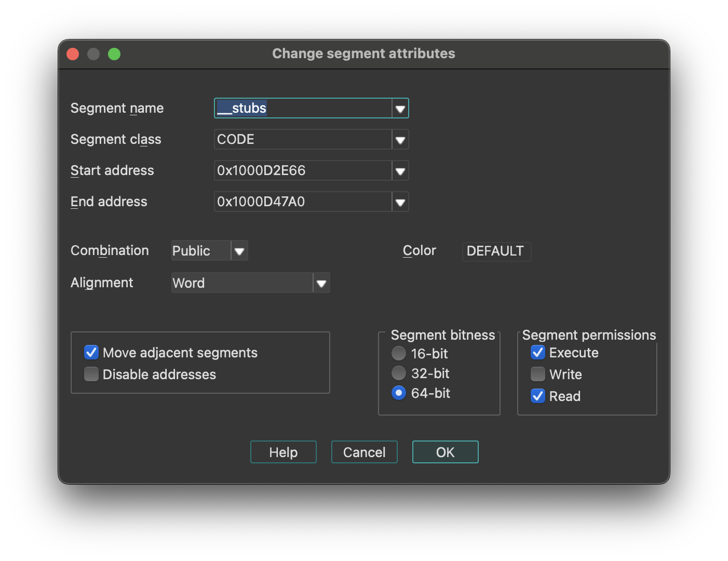
Task: Disable the Move adjacent segments checkbox
Action: tap(91, 352)
